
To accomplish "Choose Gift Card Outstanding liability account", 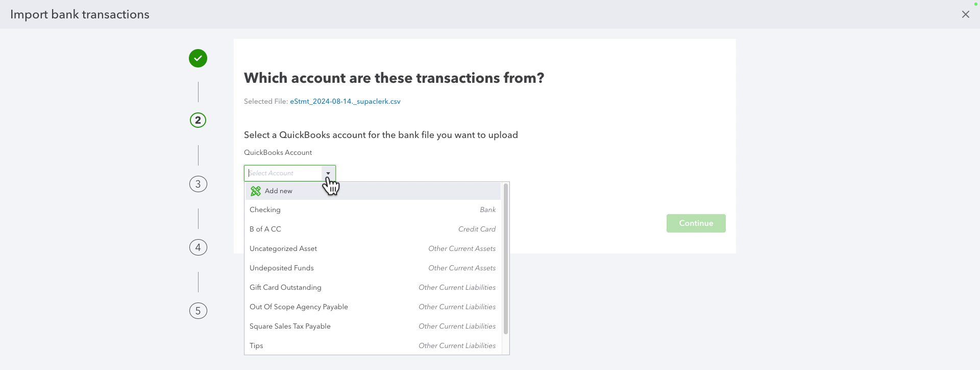I will click(373, 288).
